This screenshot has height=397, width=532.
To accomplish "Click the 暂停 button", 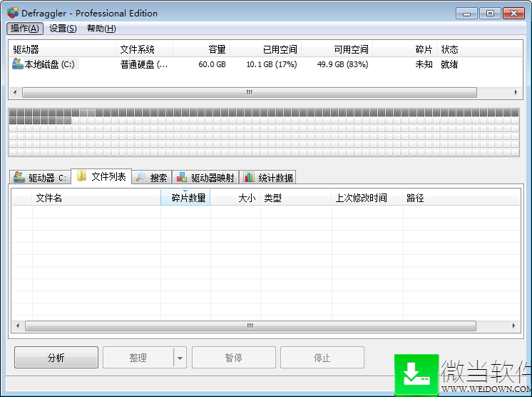I will (234, 357).
